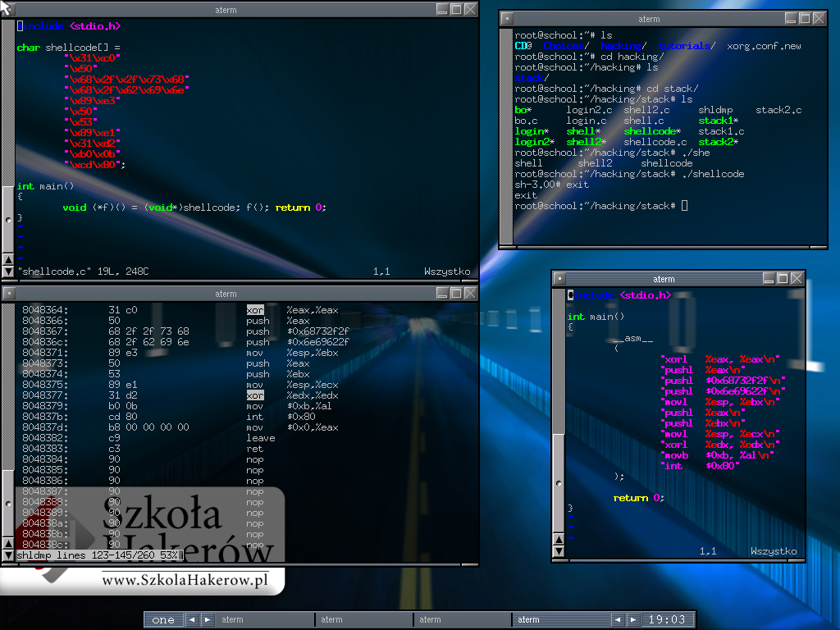Open window menu of the shell terminal aterm window
Image resolution: width=840 pixels, height=630 pixels.
coord(507,19)
